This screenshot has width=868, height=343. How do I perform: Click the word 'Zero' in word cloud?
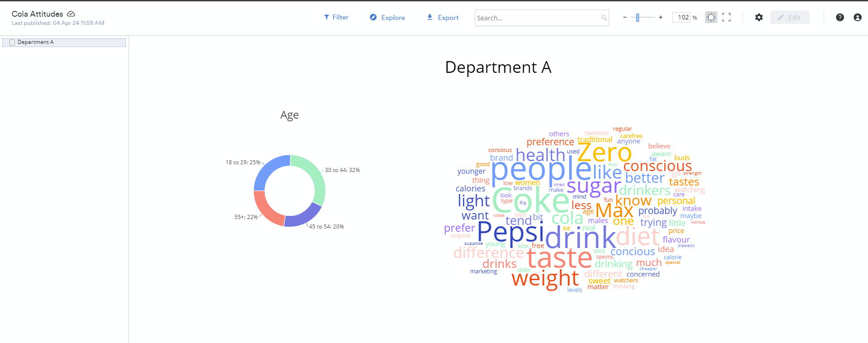(605, 152)
